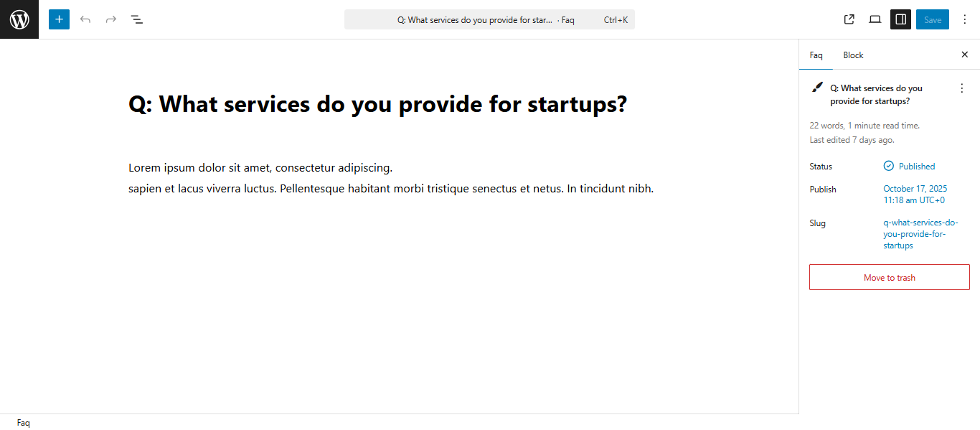This screenshot has width=980, height=430.
Task: Click the Faq breadcrumb in footer
Action: point(24,423)
